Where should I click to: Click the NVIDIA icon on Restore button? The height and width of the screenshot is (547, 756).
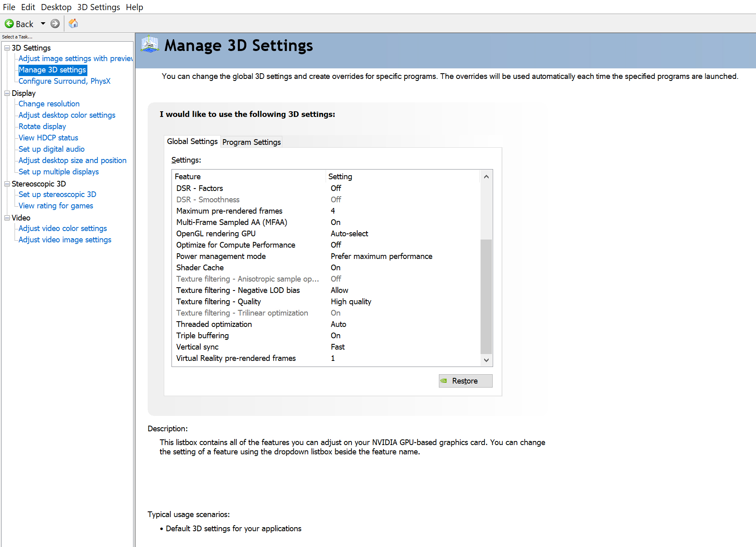coord(444,381)
